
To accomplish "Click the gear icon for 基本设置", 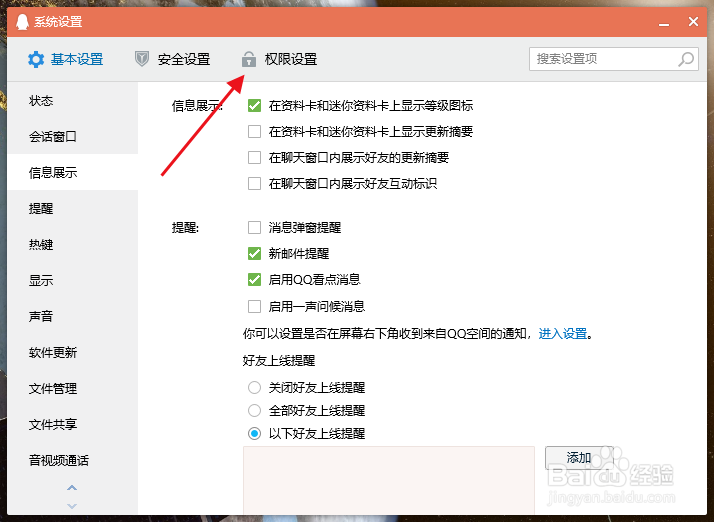I will (x=36, y=59).
